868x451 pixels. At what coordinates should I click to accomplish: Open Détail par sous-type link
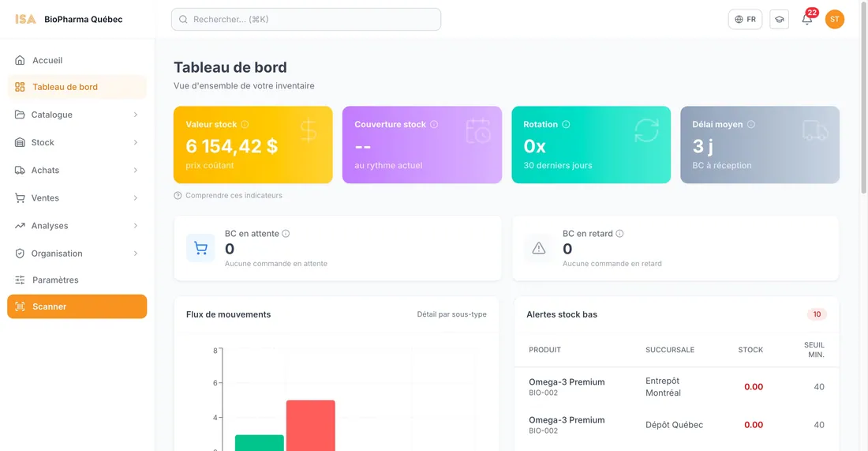451,314
